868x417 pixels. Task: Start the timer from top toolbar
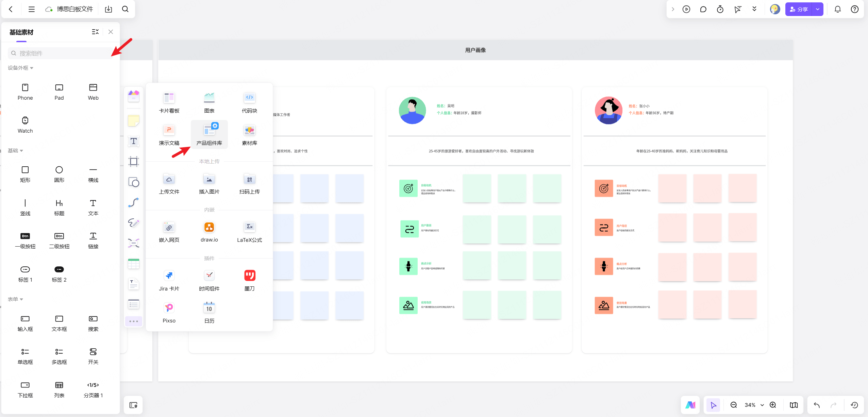pos(720,9)
